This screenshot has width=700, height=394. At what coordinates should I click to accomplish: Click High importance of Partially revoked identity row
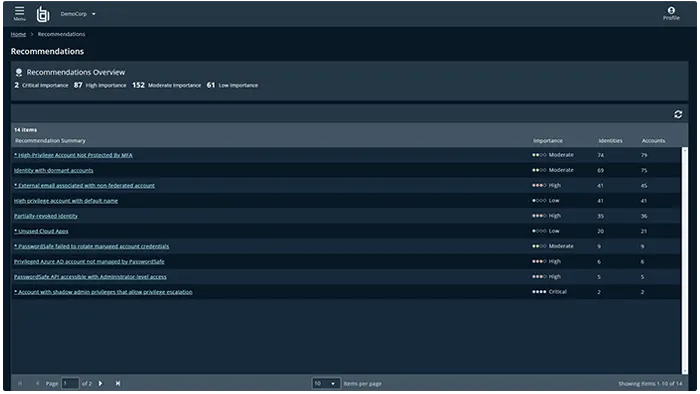click(x=546, y=216)
